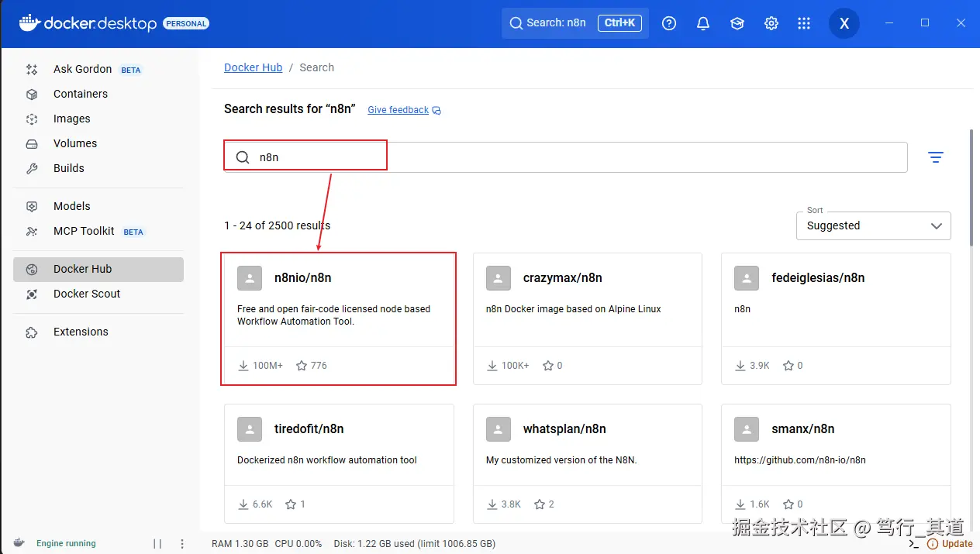980x554 pixels.
Task: Click the fedeiglesias/n8n publisher avatar
Action: 747,278
